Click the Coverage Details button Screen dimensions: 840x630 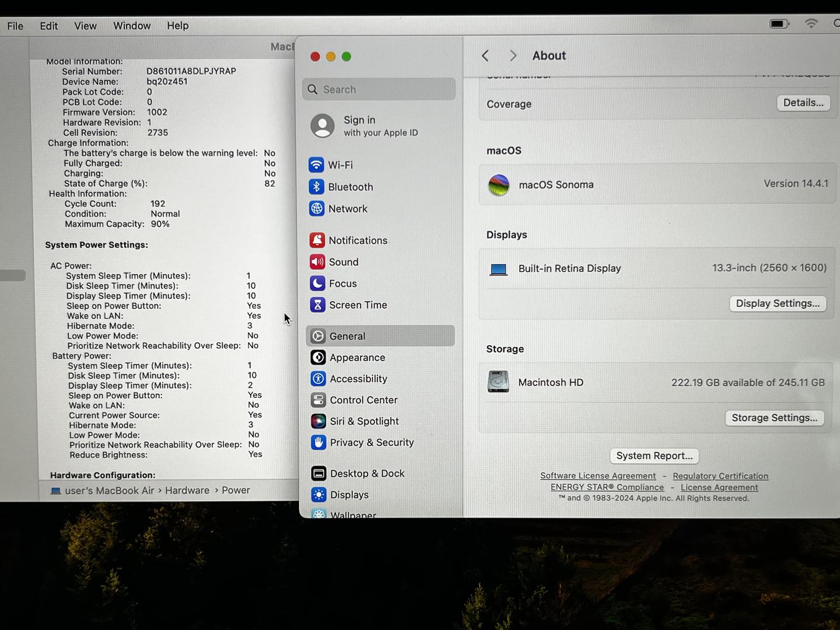[803, 103]
